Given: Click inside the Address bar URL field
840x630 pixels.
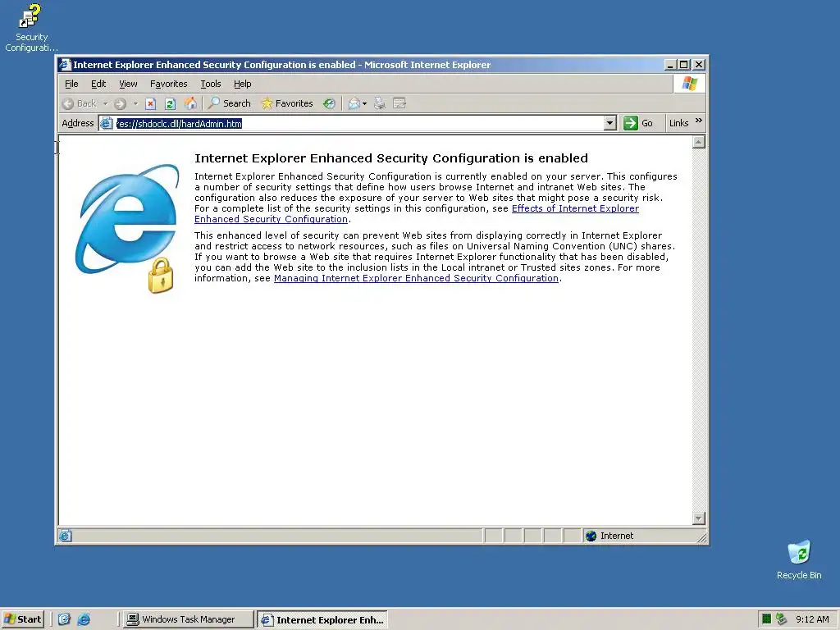Looking at the screenshot, I should click(359, 124).
